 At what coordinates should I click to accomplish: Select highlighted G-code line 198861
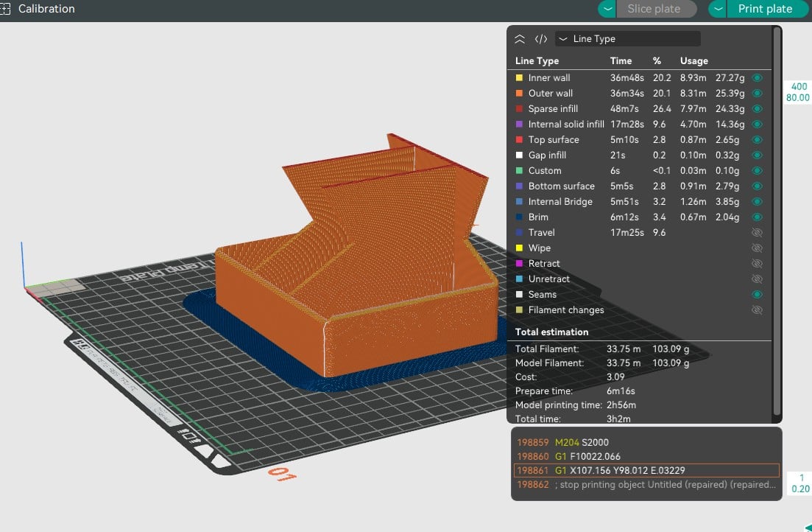[646, 470]
